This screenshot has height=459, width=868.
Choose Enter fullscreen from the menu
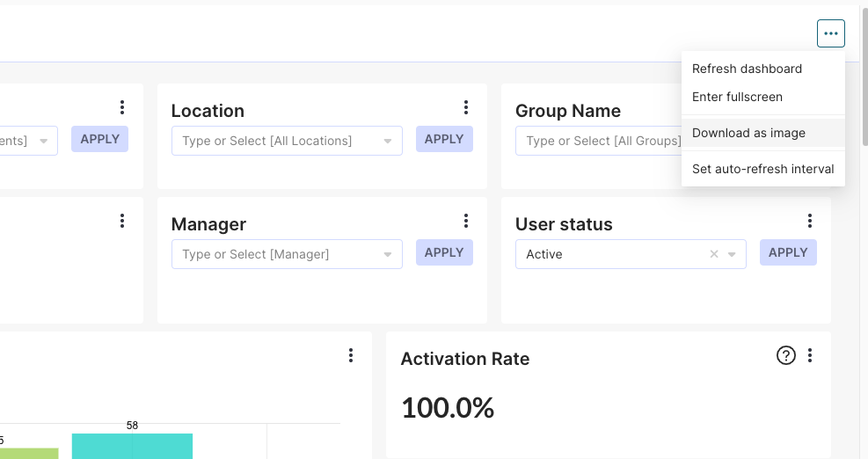[x=762, y=97]
